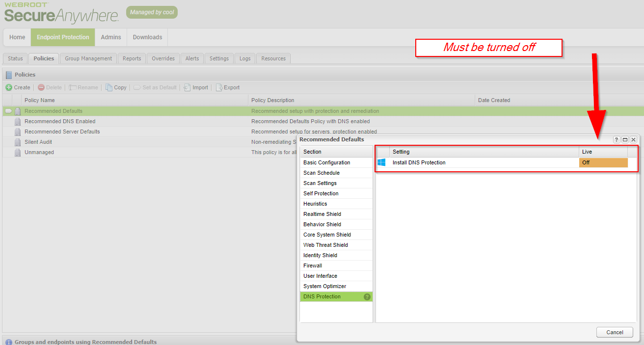
Task: Switch to the Alerts sub-tab
Action: (192, 58)
